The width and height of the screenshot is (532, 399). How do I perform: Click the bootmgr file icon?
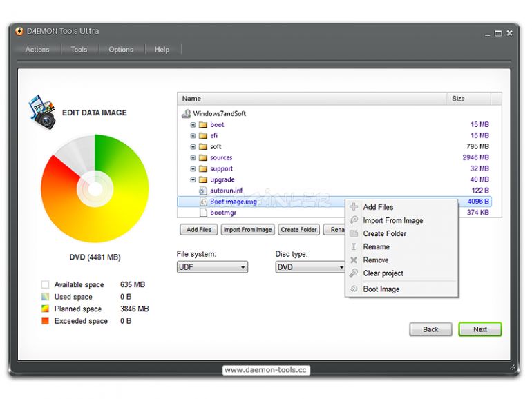point(203,213)
